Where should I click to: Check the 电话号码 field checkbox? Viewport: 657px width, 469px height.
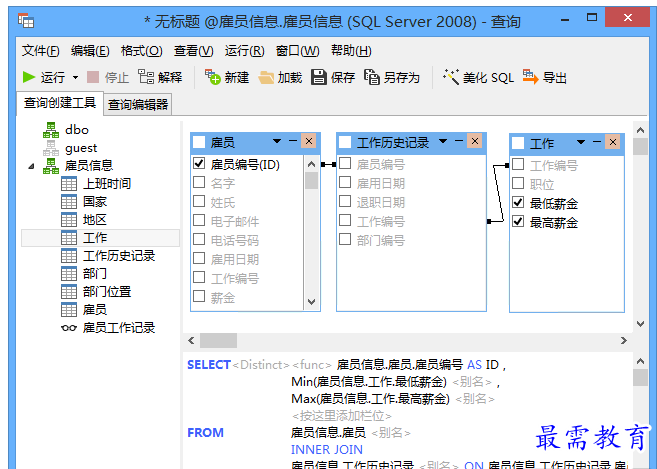pos(199,239)
